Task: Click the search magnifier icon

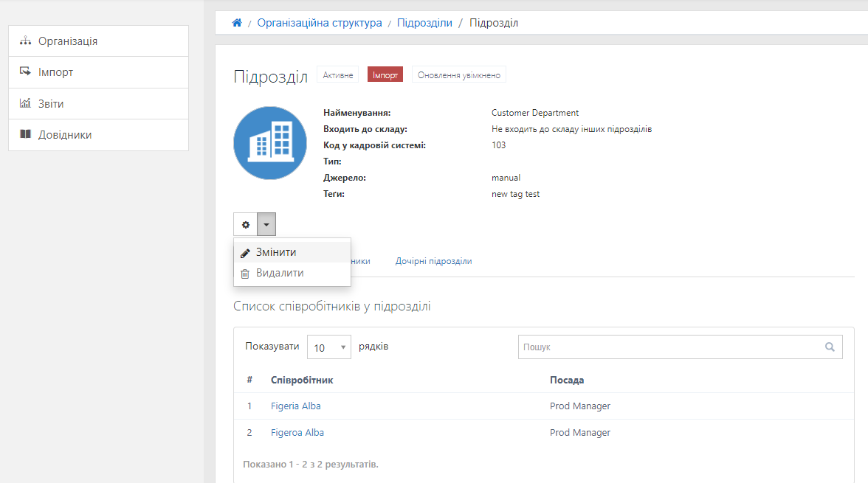Action: coord(830,347)
